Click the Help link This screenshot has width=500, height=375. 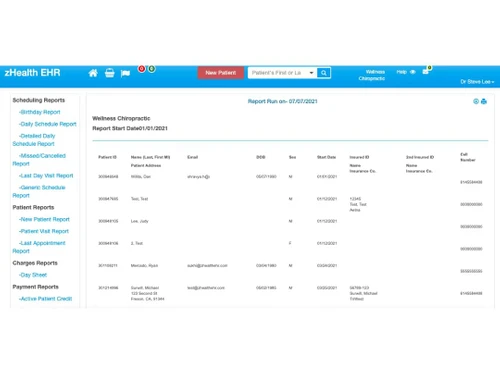[402, 72]
